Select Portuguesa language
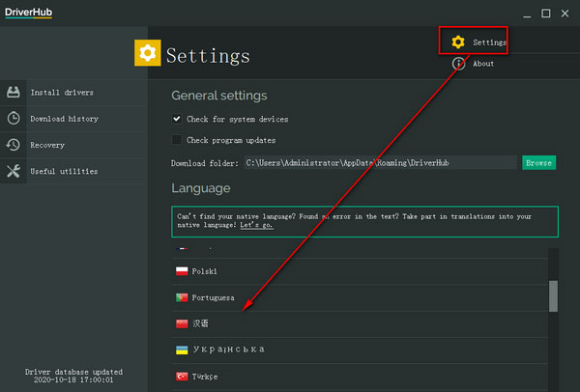Screen dimensions: 580x392 [217, 297]
